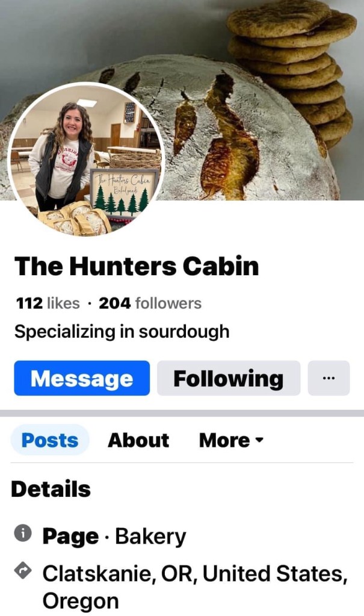Viewport: 364px width, 616px height.
Task: Tap the blue Message button
Action: [82, 378]
